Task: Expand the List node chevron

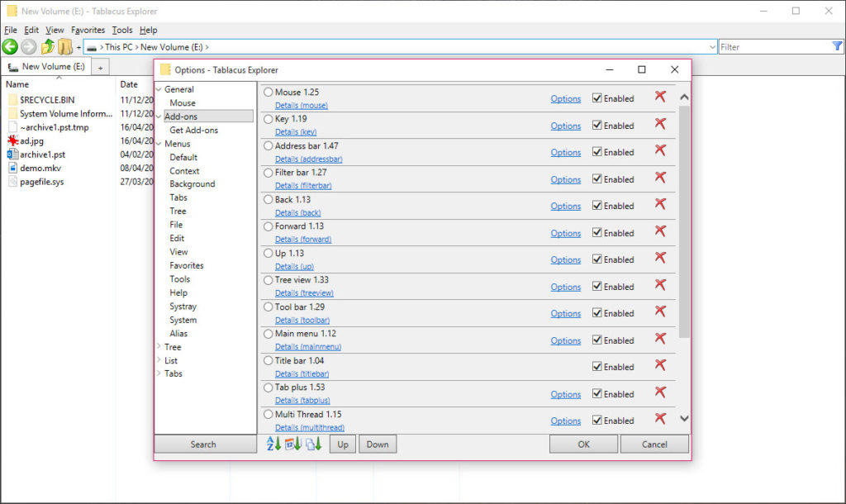Action: [x=159, y=360]
